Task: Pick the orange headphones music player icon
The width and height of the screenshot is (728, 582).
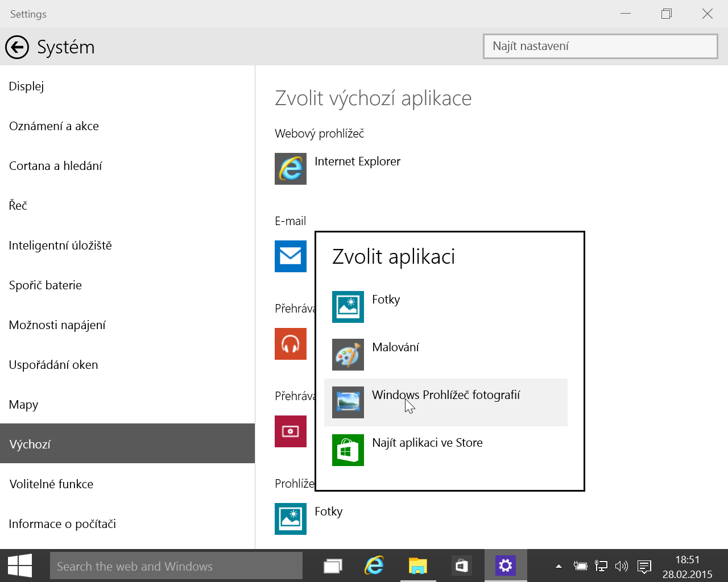Action: [x=291, y=344]
